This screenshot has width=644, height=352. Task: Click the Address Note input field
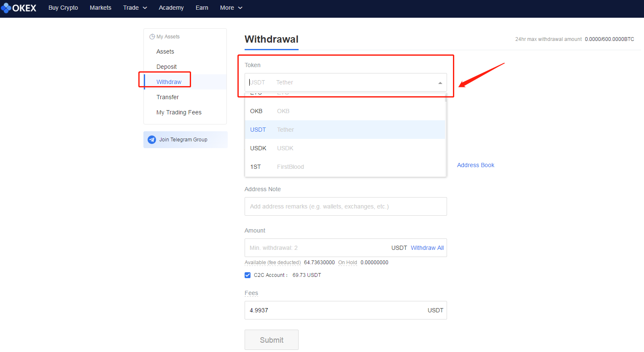click(x=346, y=206)
